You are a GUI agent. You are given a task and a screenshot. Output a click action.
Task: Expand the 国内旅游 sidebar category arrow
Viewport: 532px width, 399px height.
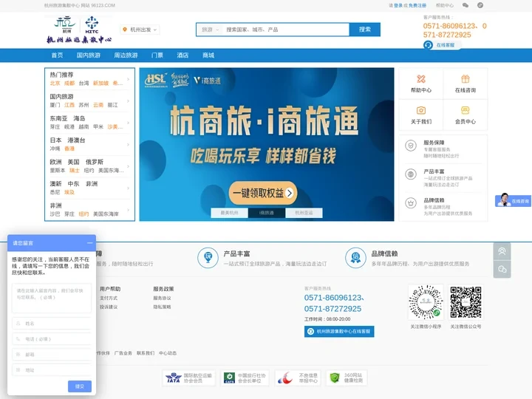click(x=128, y=100)
